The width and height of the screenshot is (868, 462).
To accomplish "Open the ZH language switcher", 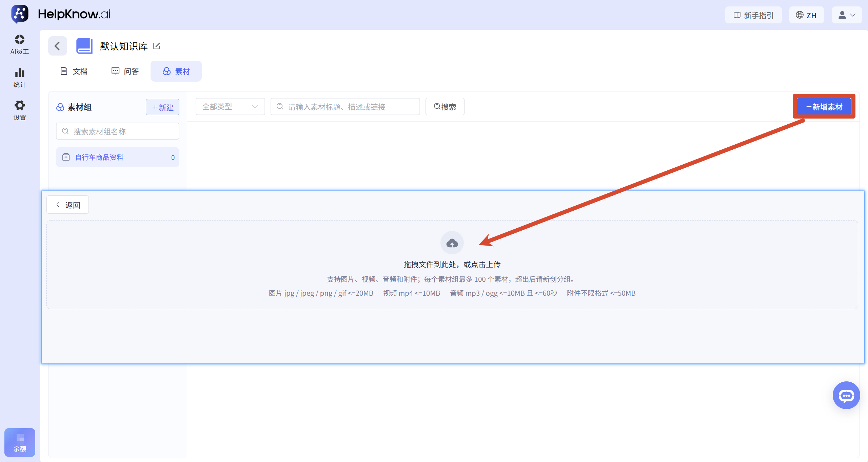I will (806, 15).
